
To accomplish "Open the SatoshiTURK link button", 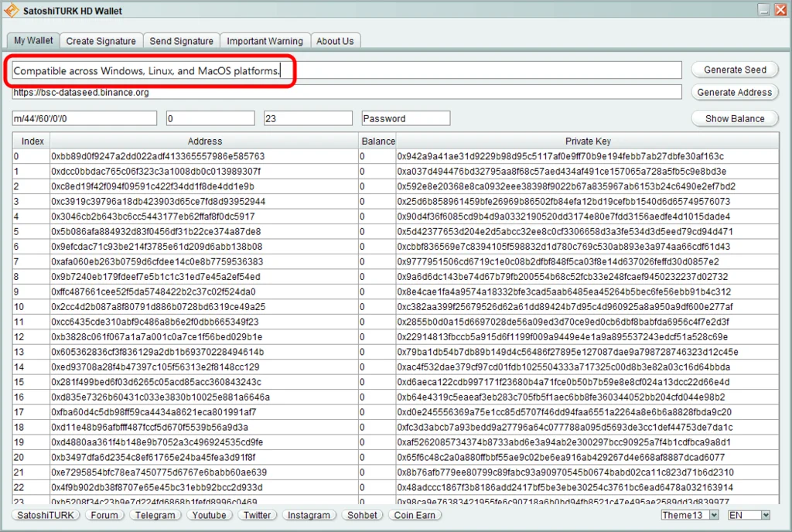I will (x=46, y=515).
